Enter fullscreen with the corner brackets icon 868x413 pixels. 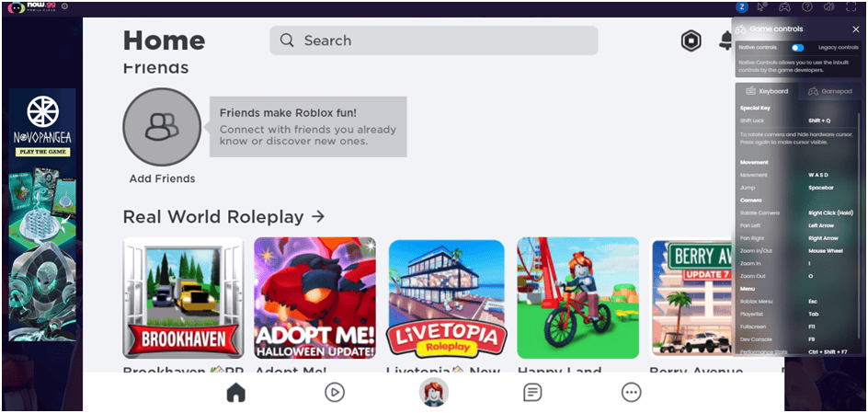pos(851,6)
